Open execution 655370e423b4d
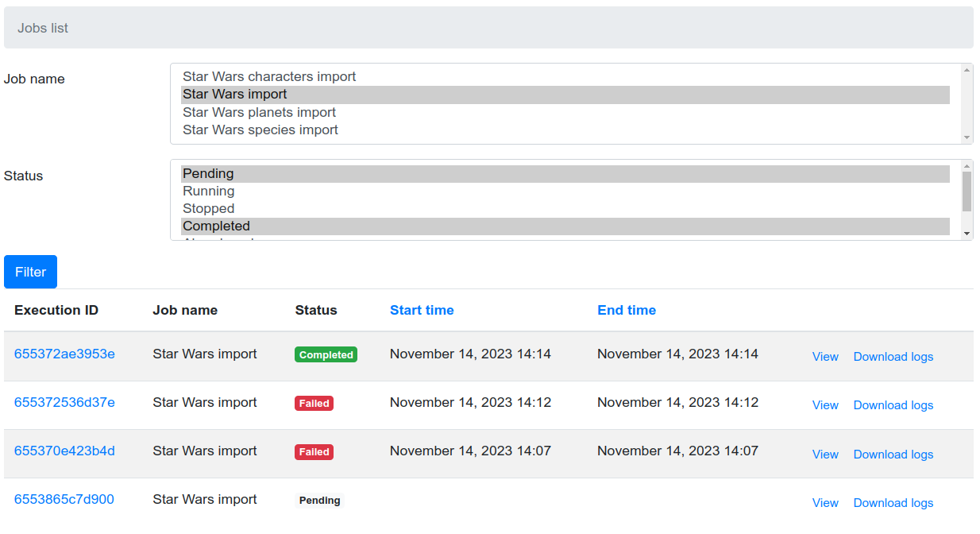 point(64,451)
